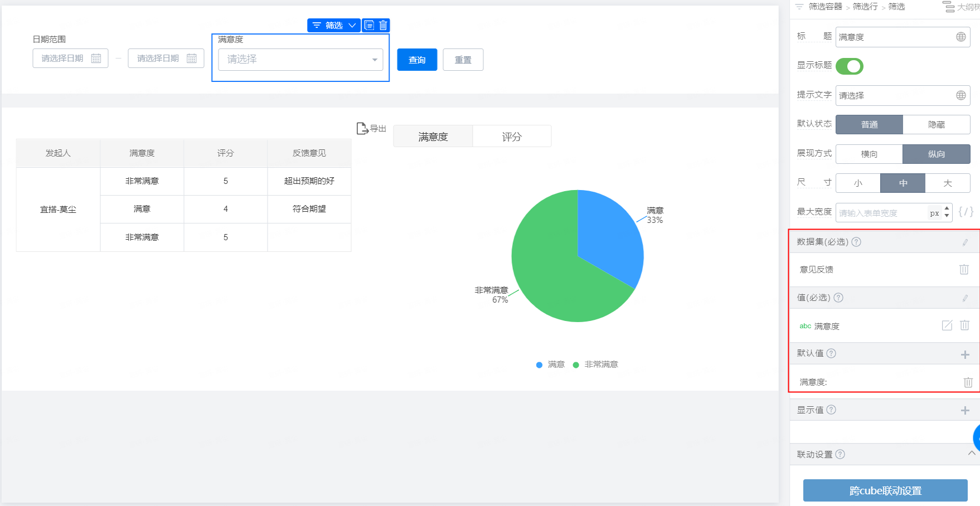Viewport: 980px width, 506px height.
Task: Click the 符合期望 table cell
Action: (309, 209)
